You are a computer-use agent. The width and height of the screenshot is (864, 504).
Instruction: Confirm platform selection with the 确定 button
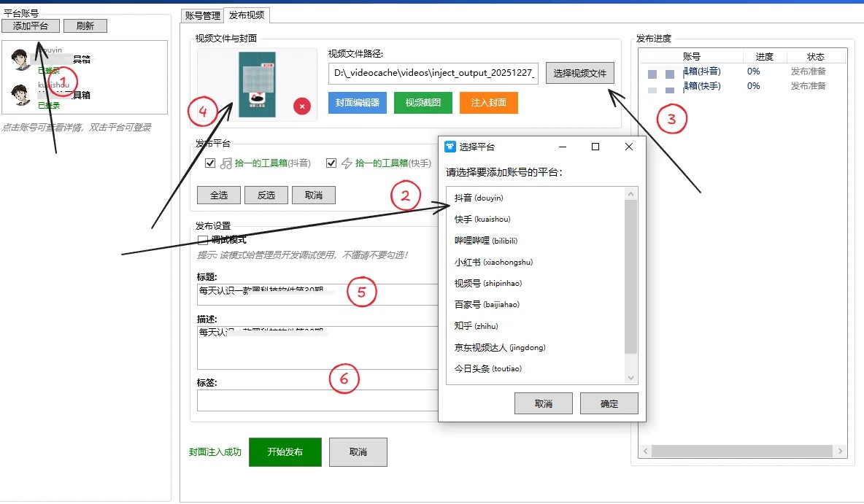609,403
